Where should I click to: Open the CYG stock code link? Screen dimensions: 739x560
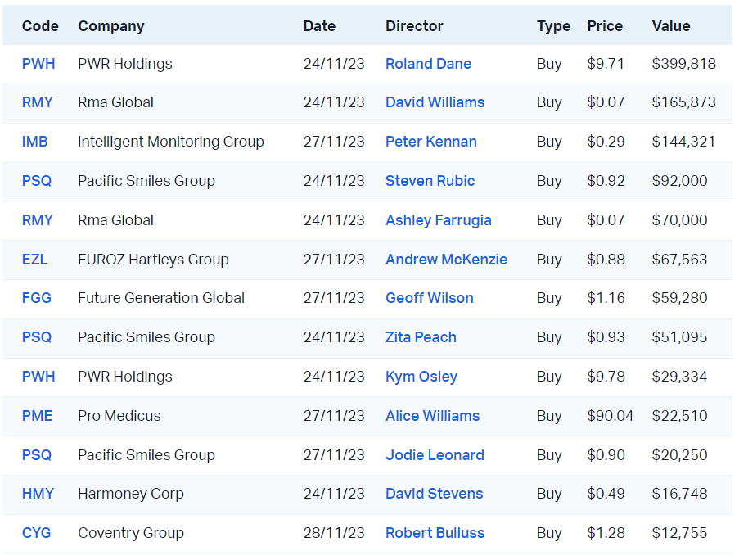(x=36, y=533)
